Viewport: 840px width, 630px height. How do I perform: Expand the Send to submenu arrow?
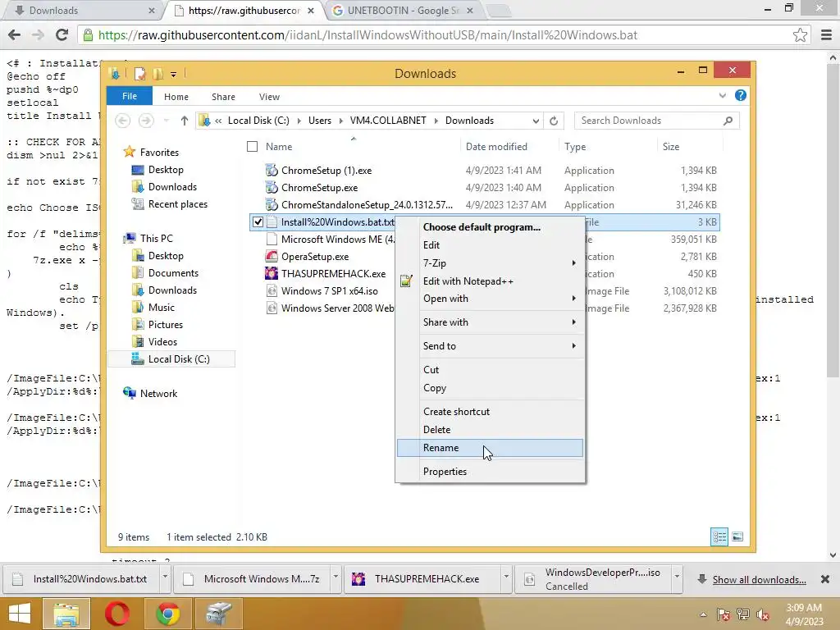pos(573,346)
